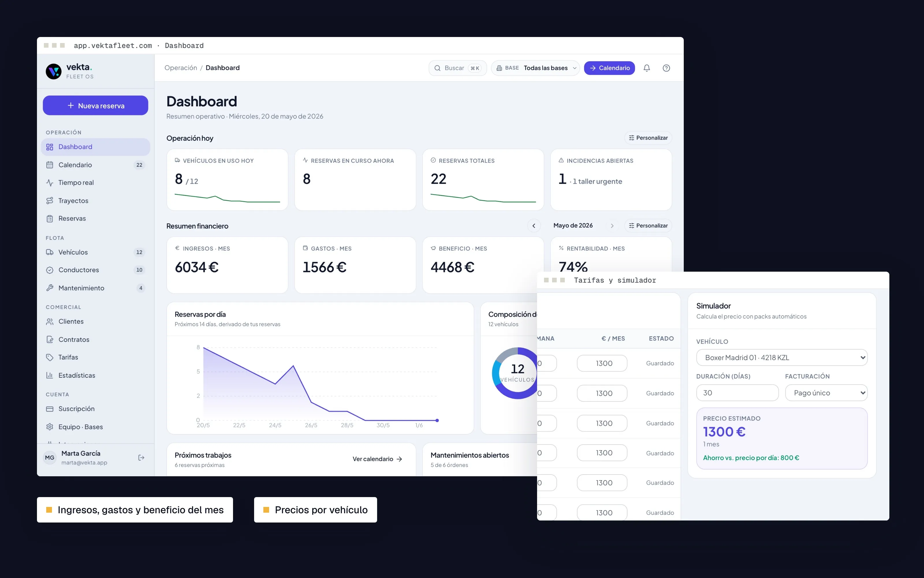This screenshot has height=578, width=924.
Task: Open the Facturación Pago único dropdown
Action: click(826, 392)
